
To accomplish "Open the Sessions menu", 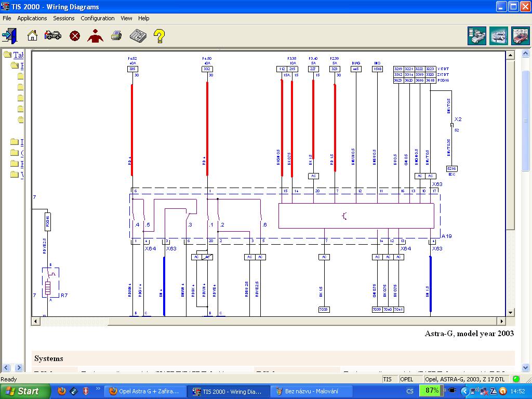I will tap(64, 18).
